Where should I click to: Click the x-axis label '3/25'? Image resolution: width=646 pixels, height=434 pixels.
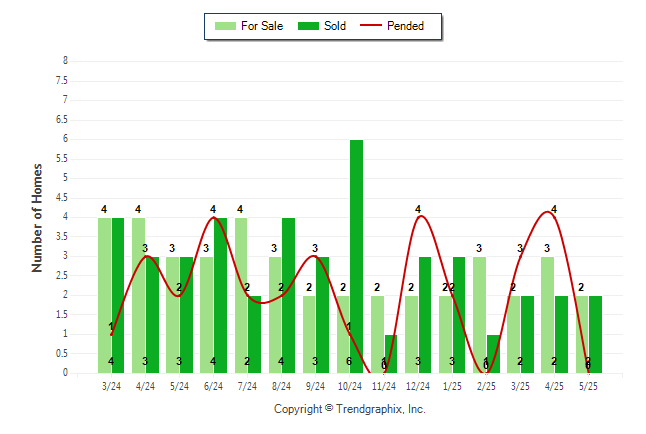(x=520, y=386)
